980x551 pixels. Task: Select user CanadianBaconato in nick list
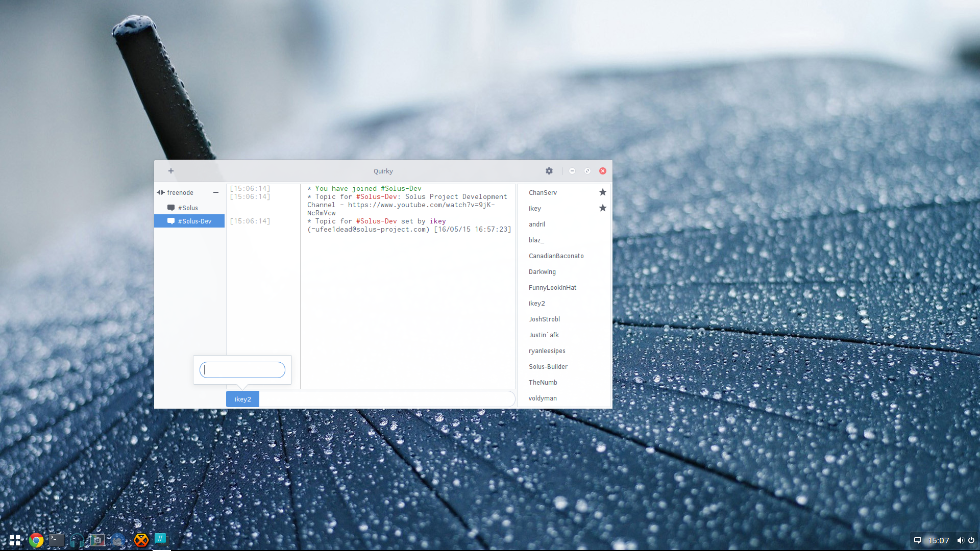tap(565, 256)
